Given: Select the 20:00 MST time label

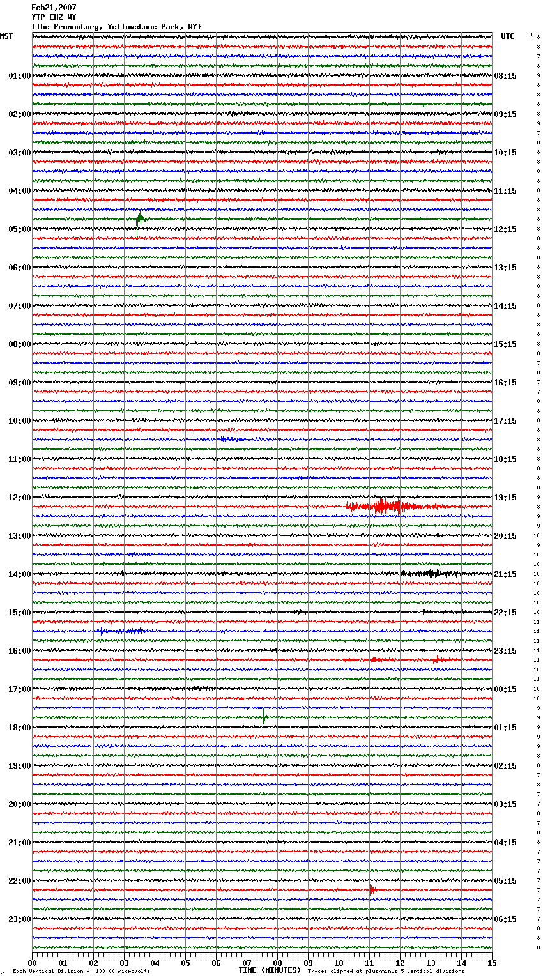Looking at the screenshot, I should pyautogui.click(x=20, y=804).
